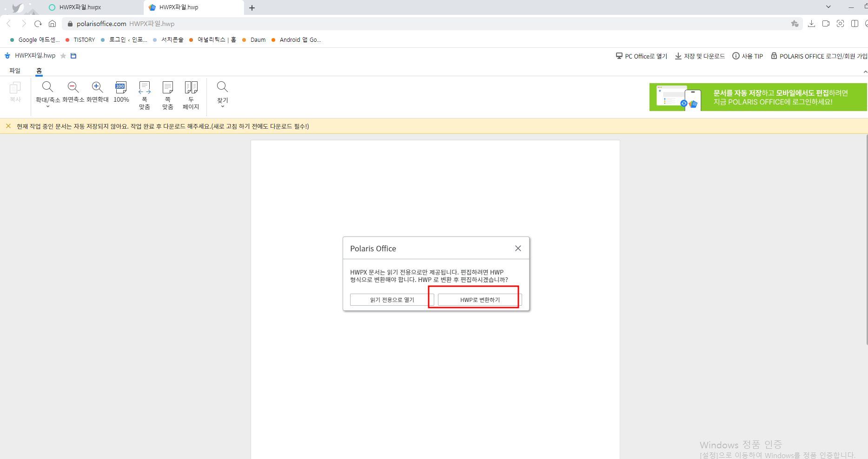Click the whale browser logo icon
The width and height of the screenshot is (868, 459).
18,7
